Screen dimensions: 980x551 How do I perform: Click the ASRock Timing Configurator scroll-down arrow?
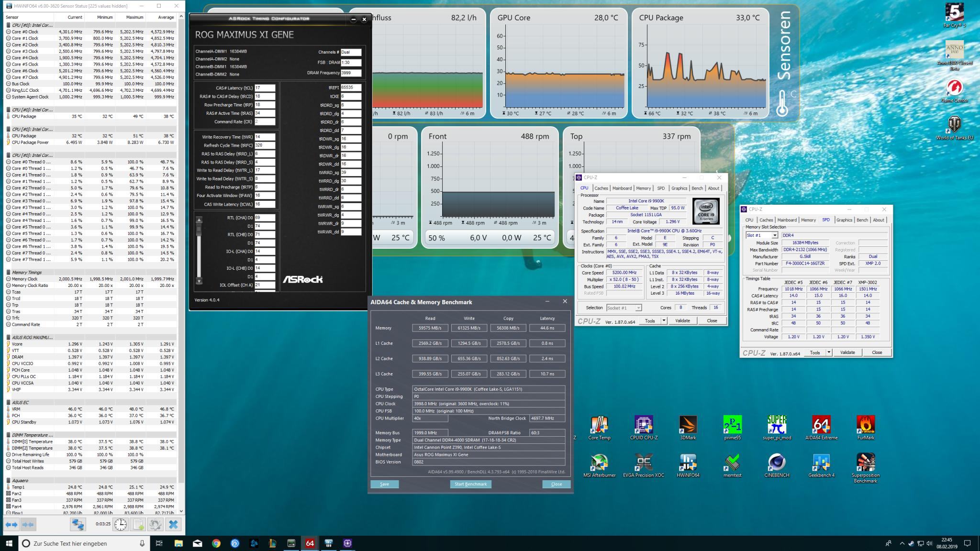point(199,281)
